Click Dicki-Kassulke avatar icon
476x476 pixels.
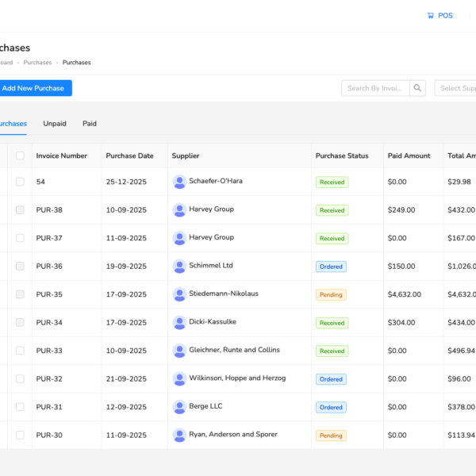coord(179,322)
